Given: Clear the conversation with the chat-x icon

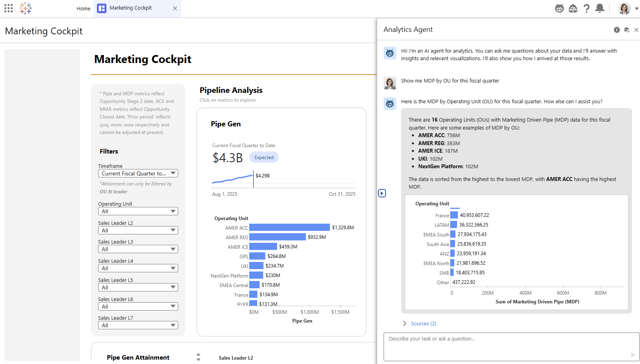Looking at the screenshot, I should 626,30.
